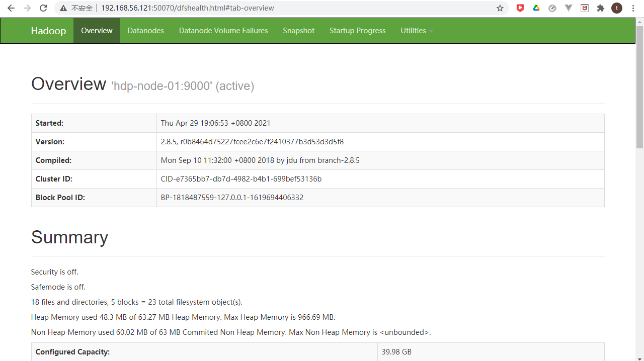Viewport: 644px width, 361px height.
Task: Open the red play-badge extension
Action: [x=520, y=8]
